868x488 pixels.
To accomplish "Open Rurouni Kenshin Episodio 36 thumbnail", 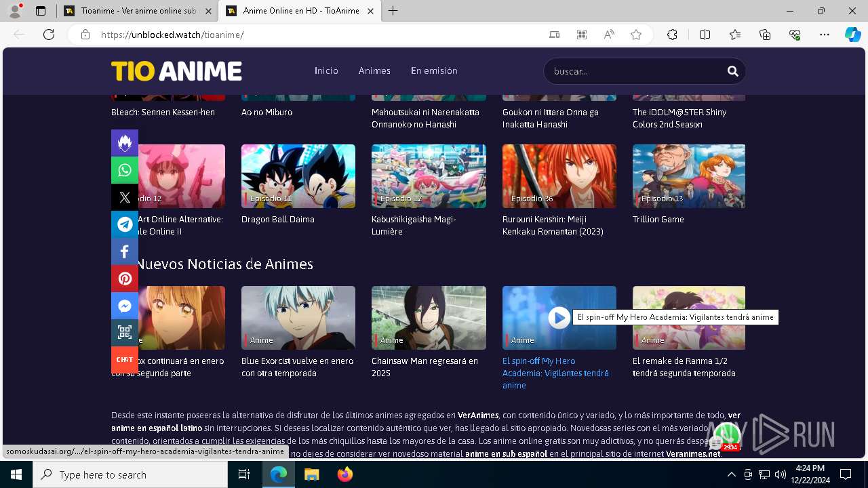I will 559,176.
